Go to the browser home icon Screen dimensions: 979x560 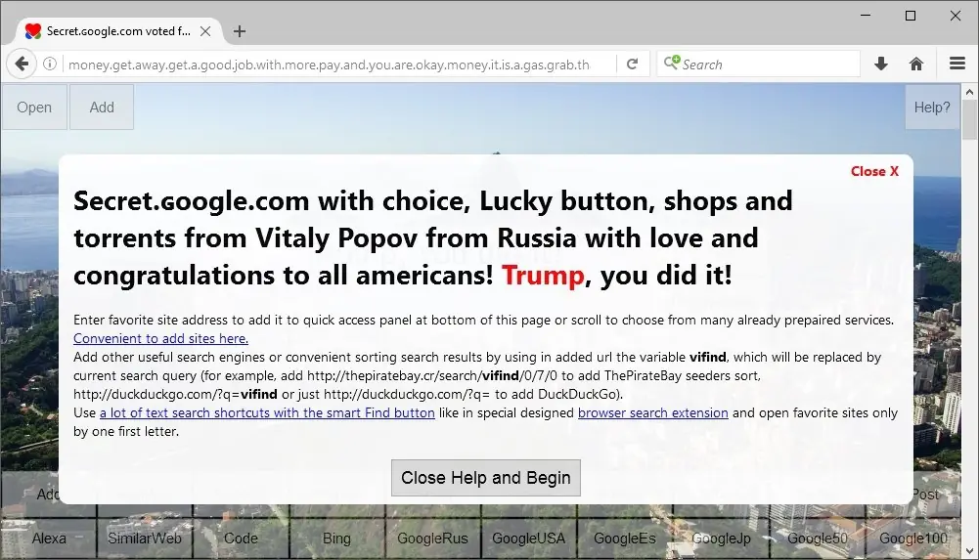point(916,64)
